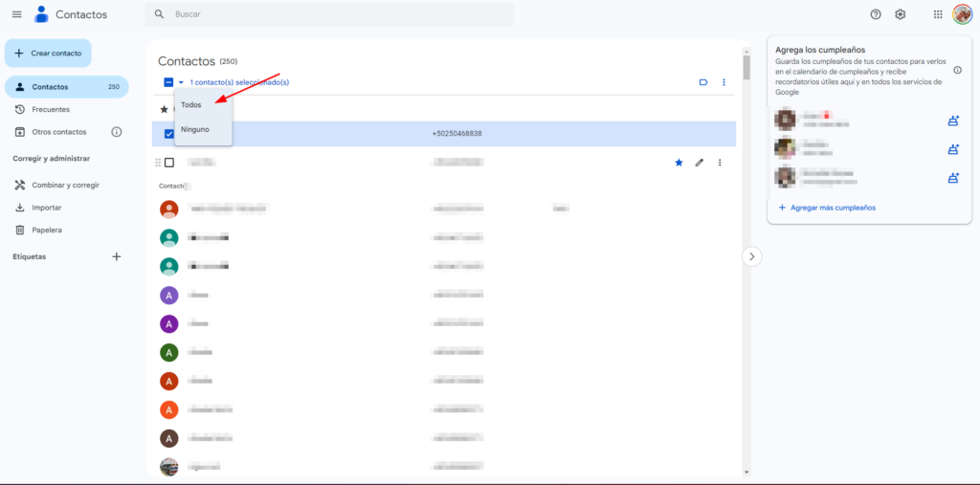Unstar contact using blue star icon

click(x=679, y=163)
